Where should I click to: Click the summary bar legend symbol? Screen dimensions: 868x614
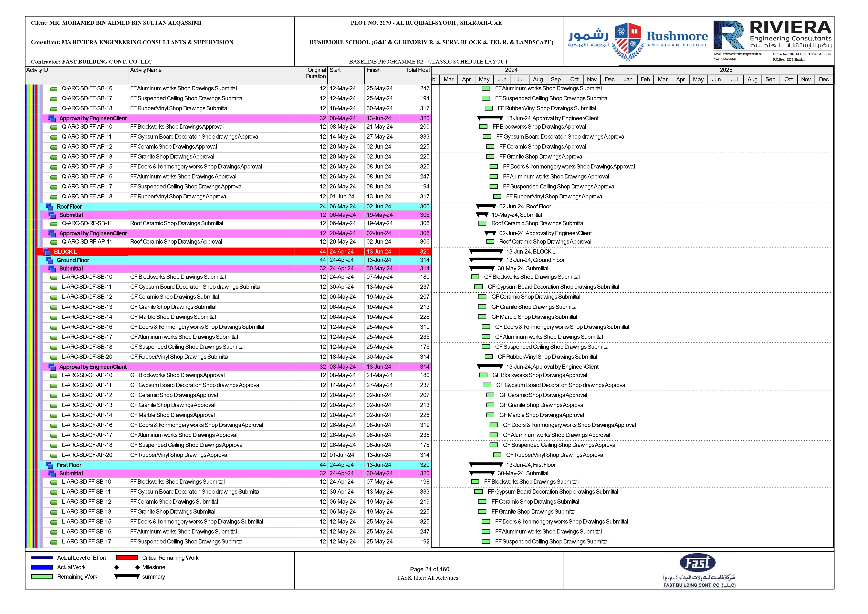127,577
